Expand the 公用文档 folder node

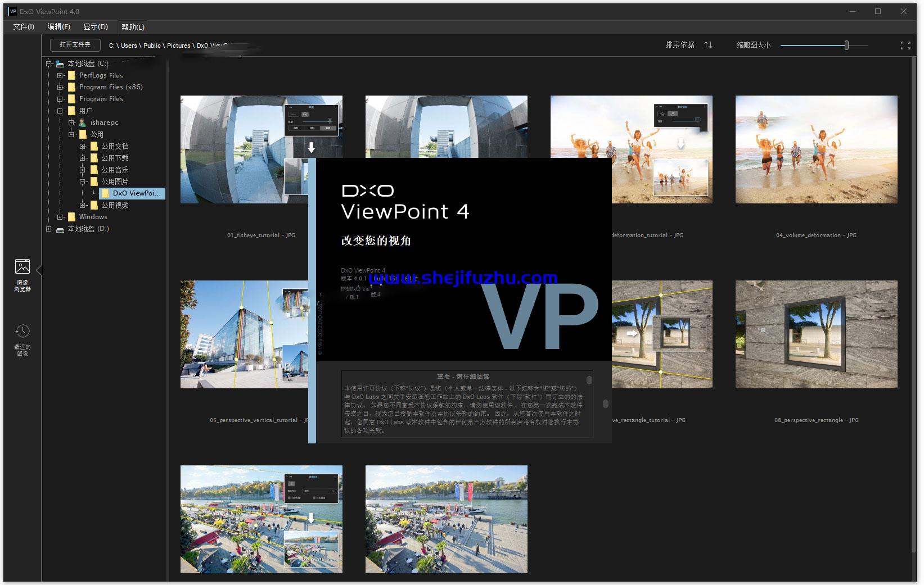coord(83,146)
